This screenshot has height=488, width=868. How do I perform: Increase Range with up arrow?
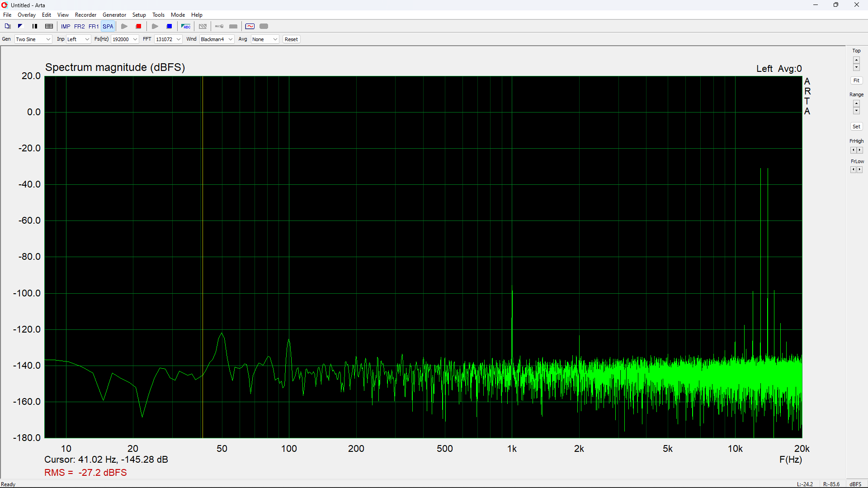point(856,103)
